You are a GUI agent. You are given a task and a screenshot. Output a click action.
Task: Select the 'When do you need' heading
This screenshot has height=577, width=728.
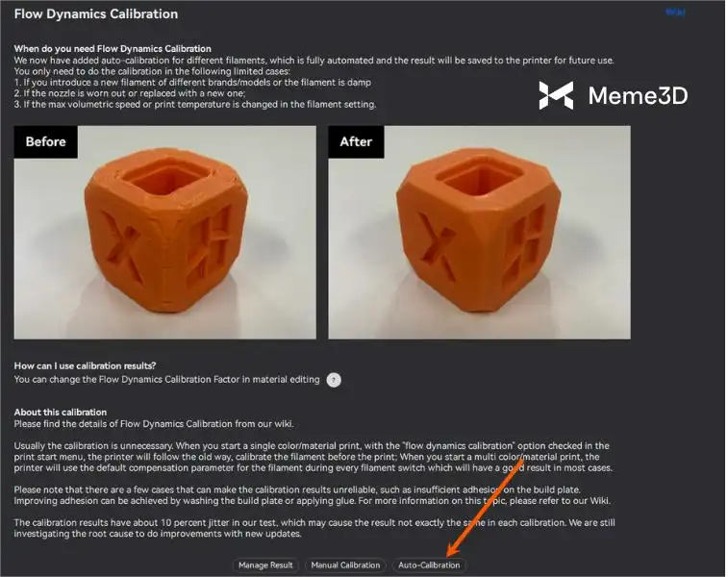click(113, 48)
